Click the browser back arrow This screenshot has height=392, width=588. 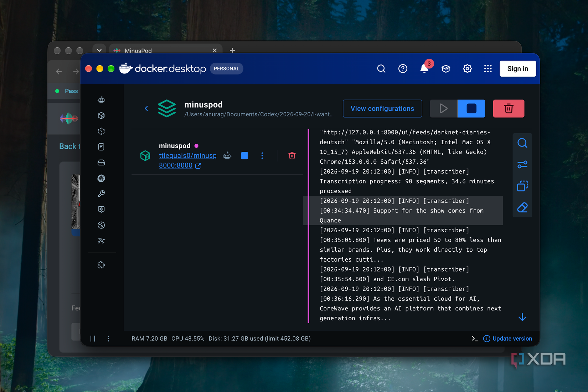[x=59, y=72]
